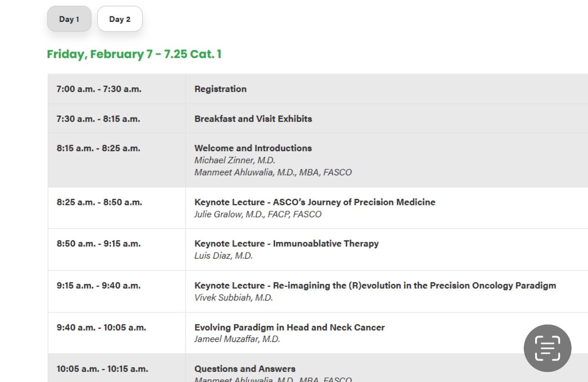
Task: Open Evolving Paradigm in Head and Neck Cancer
Action: pos(289,327)
